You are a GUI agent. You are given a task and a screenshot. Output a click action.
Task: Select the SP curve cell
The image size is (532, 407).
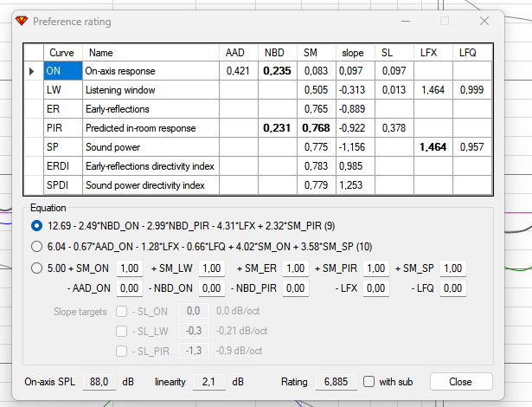tap(63, 147)
